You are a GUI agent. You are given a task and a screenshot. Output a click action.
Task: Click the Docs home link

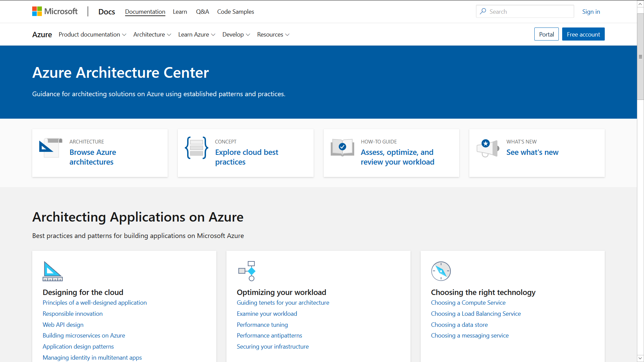point(107,12)
